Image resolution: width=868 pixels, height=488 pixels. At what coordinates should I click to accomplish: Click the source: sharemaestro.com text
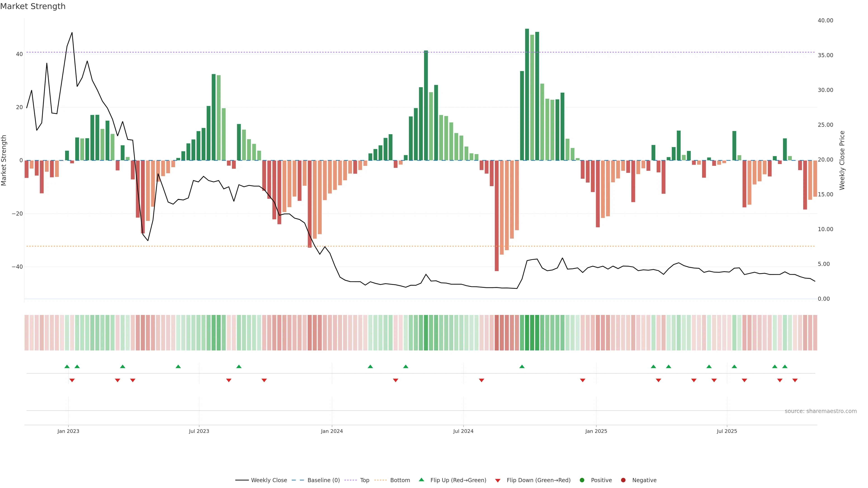point(821,411)
